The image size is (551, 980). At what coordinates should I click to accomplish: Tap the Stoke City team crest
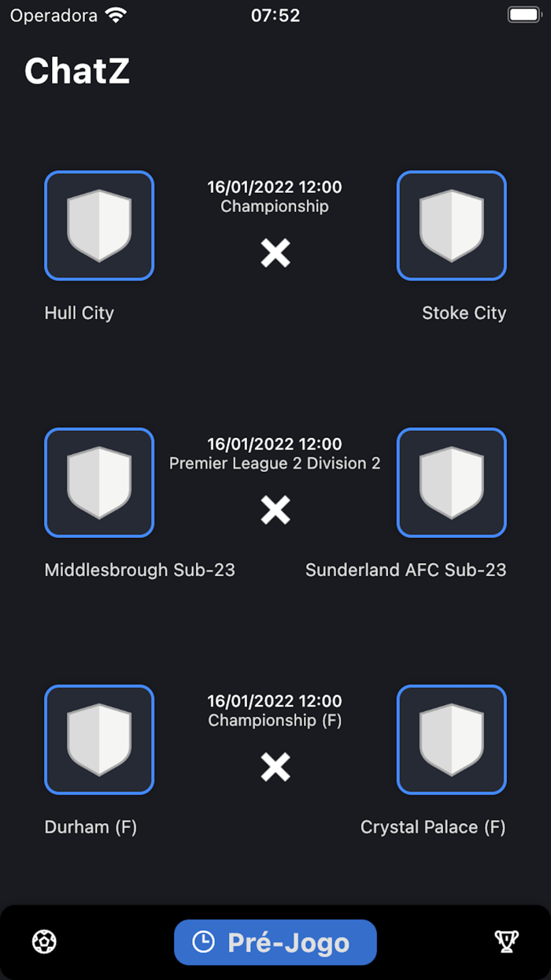tap(452, 225)
